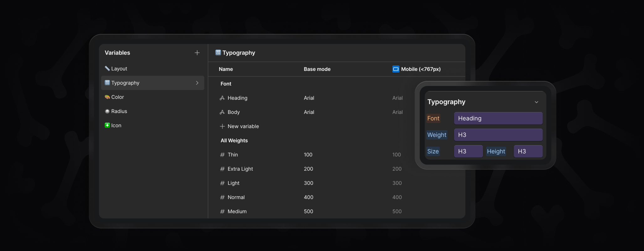
Task: Open the Icon collection
Action: [153, 125]
